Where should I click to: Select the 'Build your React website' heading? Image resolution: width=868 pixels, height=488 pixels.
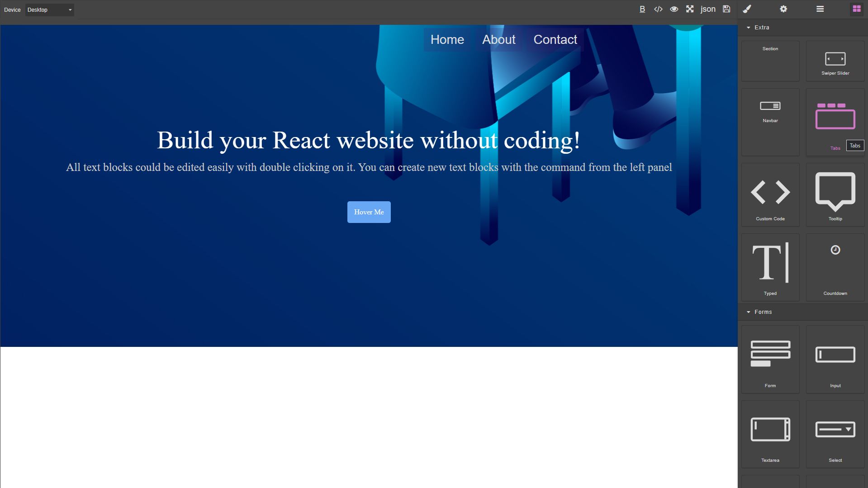click(369, 140)
